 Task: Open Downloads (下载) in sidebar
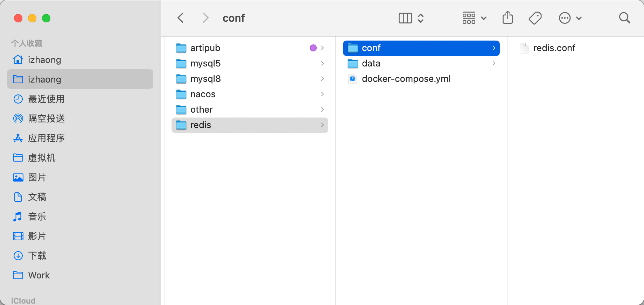[37, 256]
